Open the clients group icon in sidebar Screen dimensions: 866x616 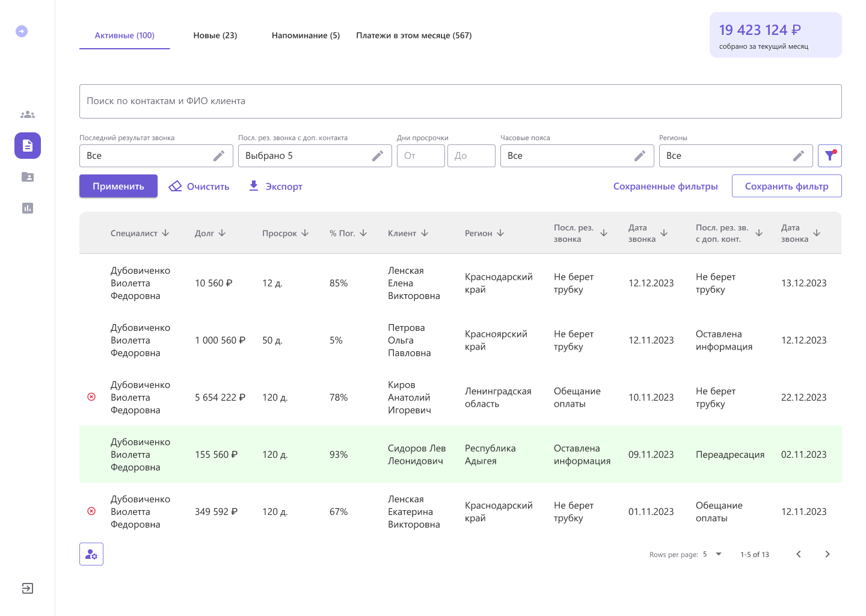[x=28, y=114]
